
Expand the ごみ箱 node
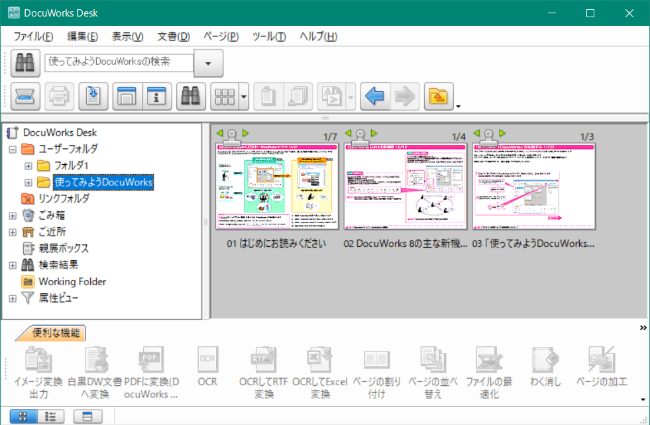12,216
